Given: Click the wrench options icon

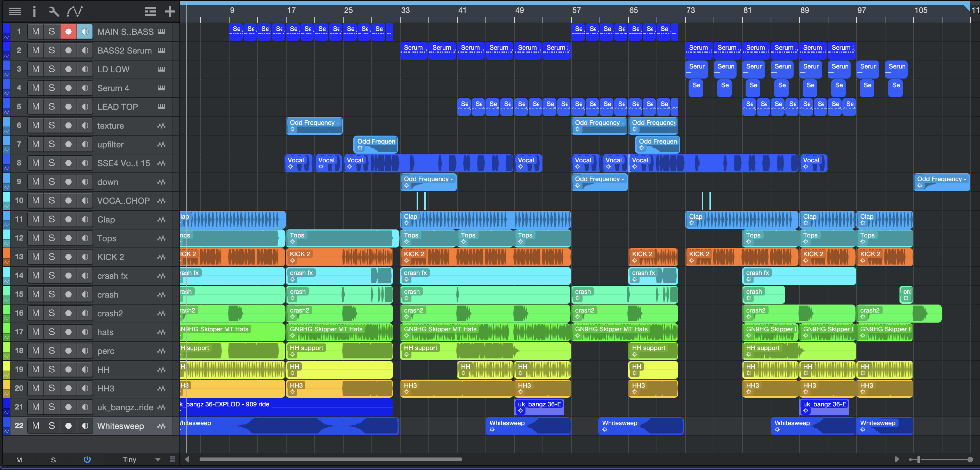Looking at the screenshot, I should tap(54, 11).
